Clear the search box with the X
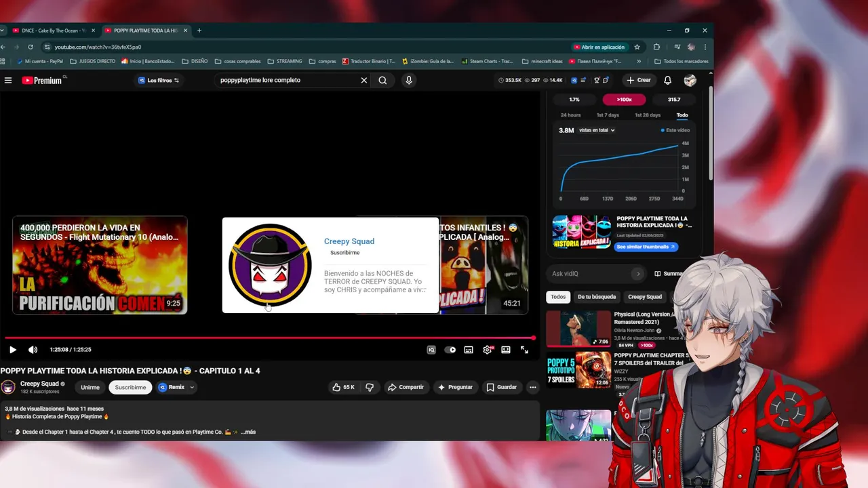Screen dimensions: 868x488 click(363, 80)
